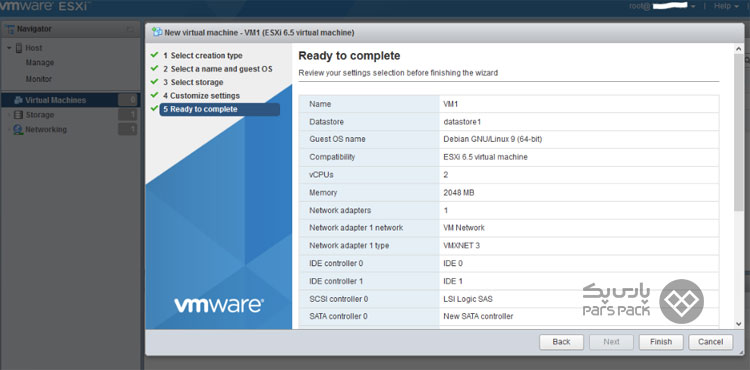Click the New SATA controller value

pyautogui.click(x=478, y=316)
